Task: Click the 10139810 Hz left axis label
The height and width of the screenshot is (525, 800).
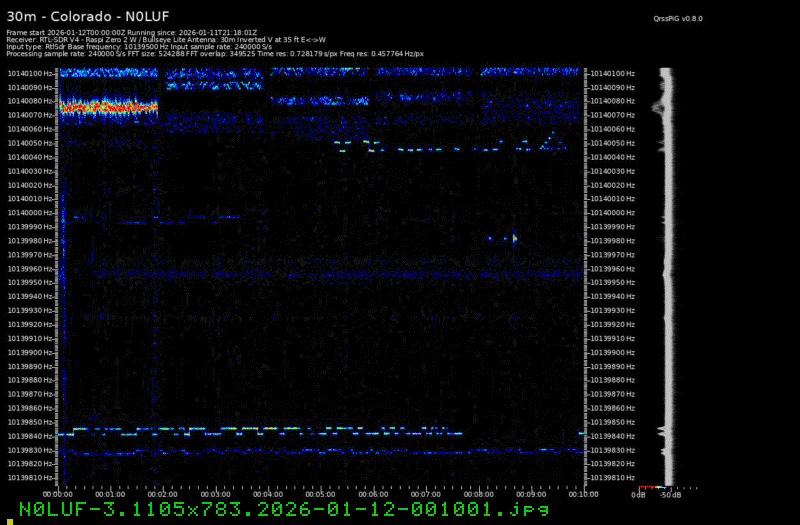Action: click(32, 478)
